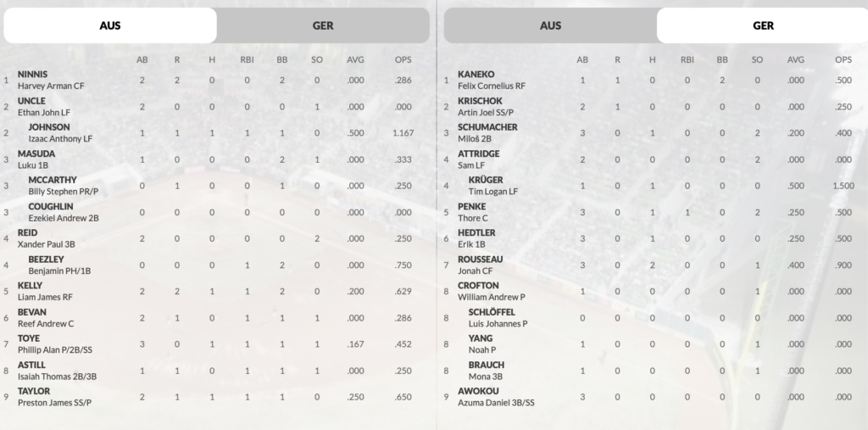Click the RBI header in left table
The image size is (868, 430).
tap(247, 59)
